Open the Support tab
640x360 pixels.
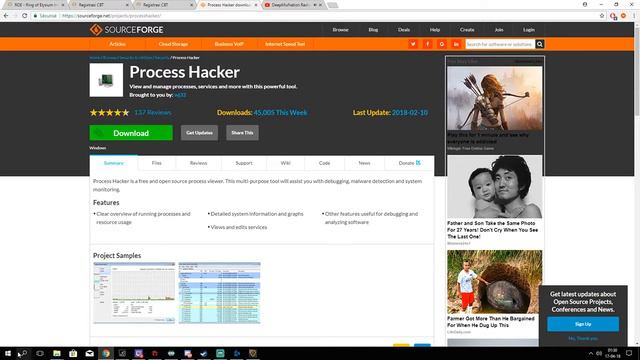point(244,163)
